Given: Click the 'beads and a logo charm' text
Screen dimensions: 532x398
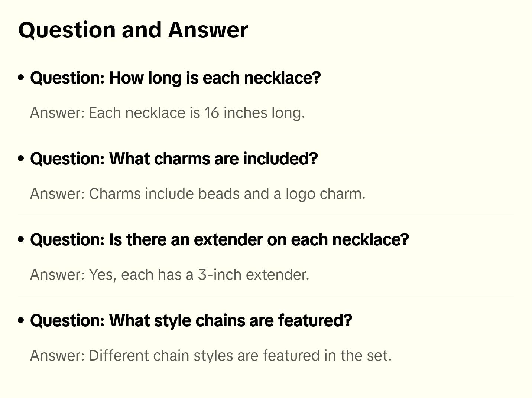Looking at the screenshot, I should (x=282, y=194).
